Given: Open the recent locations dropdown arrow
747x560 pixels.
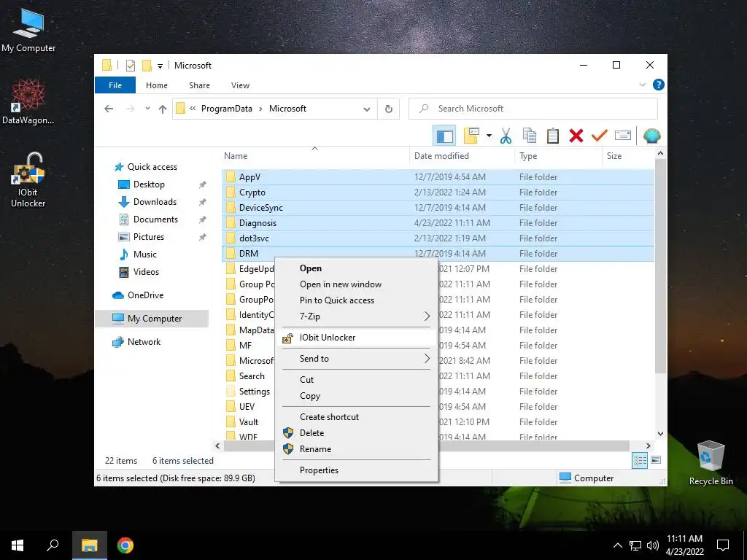Looking at the screenshot, I should [x=147, y=109].
